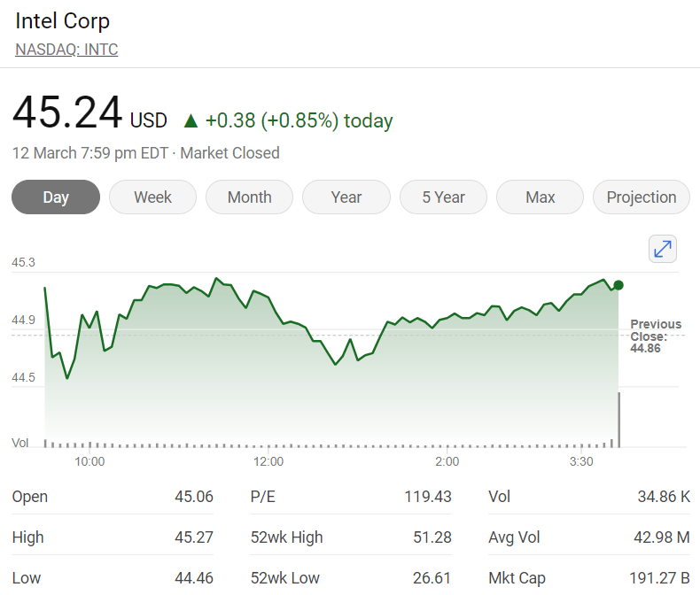
Task: Click the +0.38 (+0.85%) today change
Action: pyautogui.click(x=299, y=121)
